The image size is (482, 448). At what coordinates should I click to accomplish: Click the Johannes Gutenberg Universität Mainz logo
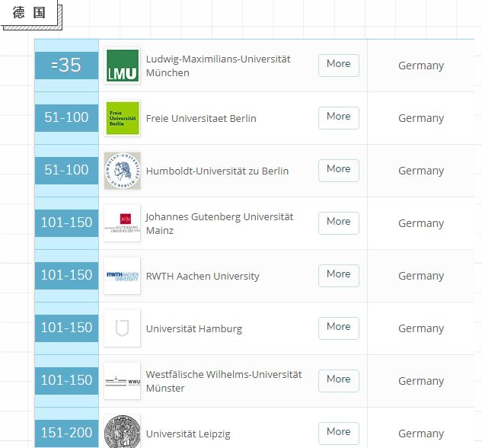coord(123,223)
